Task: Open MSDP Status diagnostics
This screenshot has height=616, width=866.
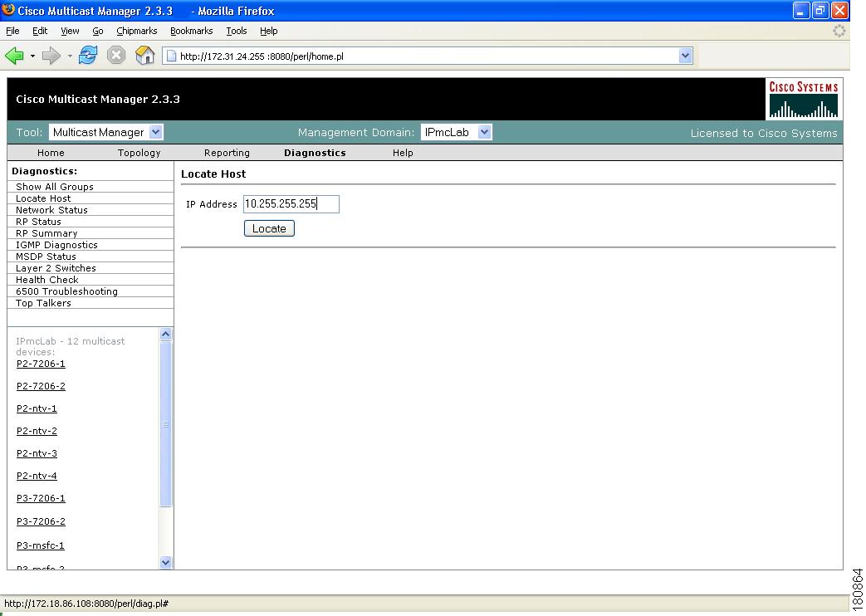Action: [x=91, y=257]
